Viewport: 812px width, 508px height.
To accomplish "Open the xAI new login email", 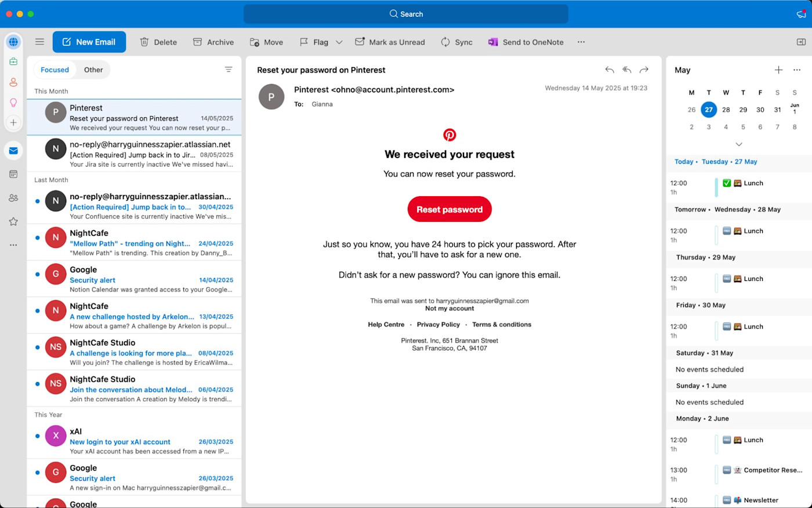I will click(134, 441).
